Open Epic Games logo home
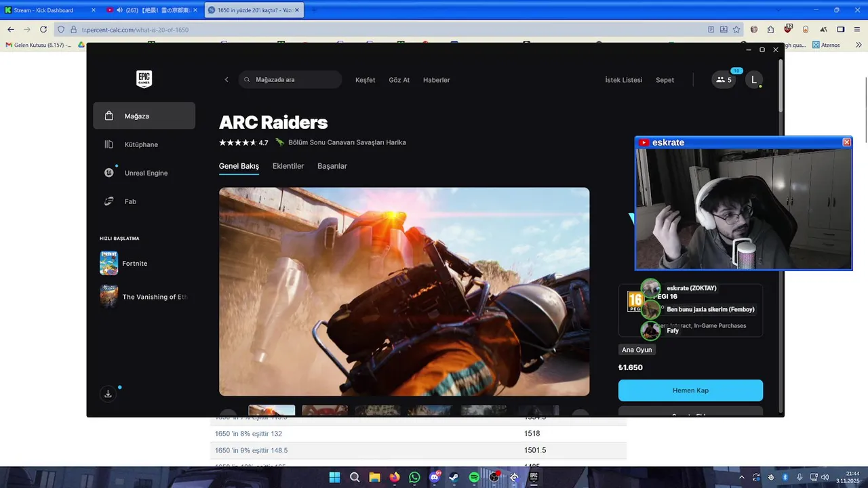The image size is (868, 488). [x=144, y=79]
